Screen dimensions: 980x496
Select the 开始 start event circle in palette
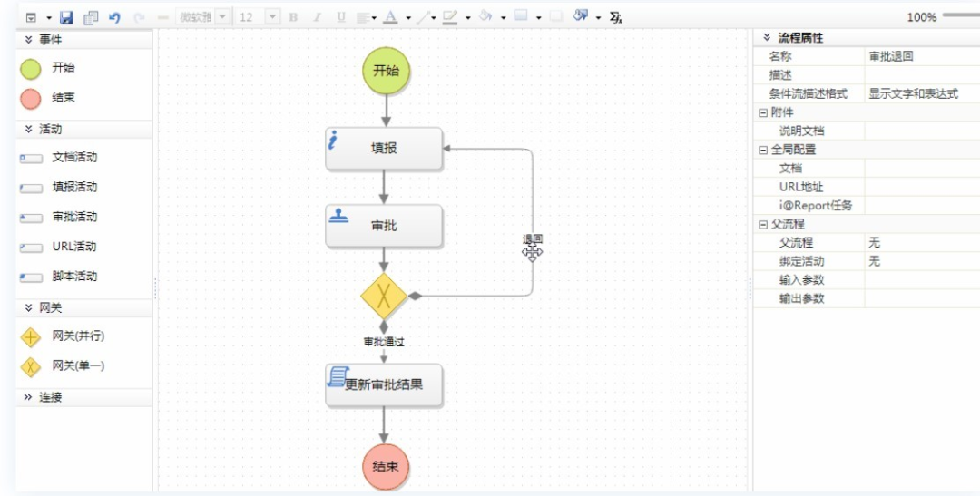(31, 68)
